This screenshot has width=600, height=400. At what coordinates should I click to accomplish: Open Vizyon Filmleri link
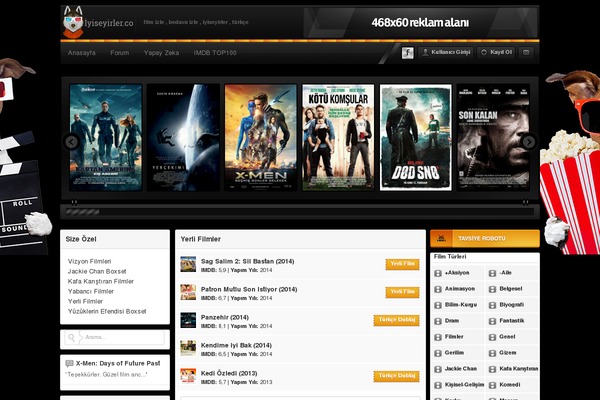(90, 261)
